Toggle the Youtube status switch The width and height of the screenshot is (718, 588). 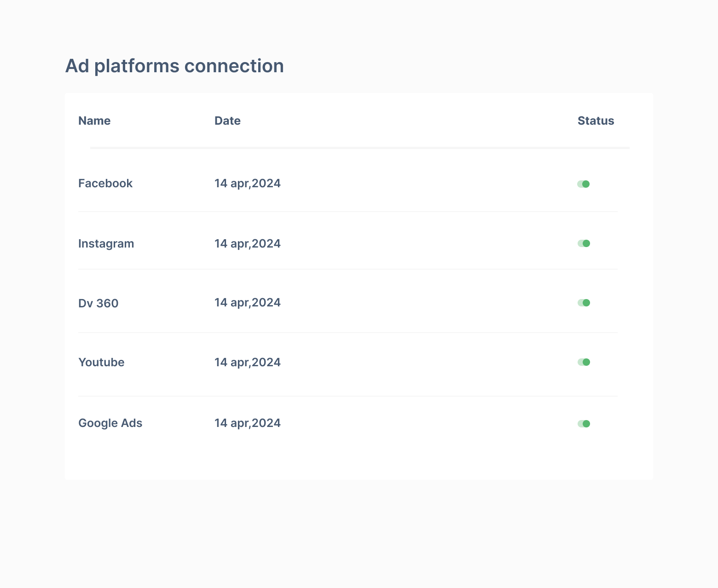point(584,362)
